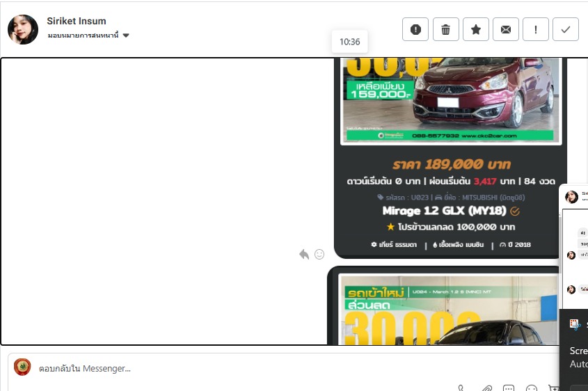588x391 pixels.
Task: Click avatar in the screenshot preview thumbnail
Action: pyautogui.click(x=571, y=197)
